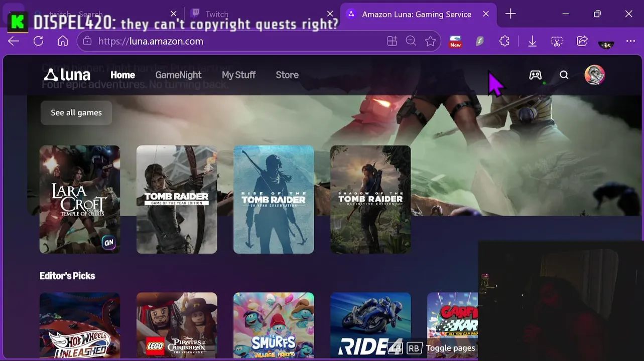Open the GameNight section
Screen dimensions: 644x361
pyautogui.click(x=178, y=75)
